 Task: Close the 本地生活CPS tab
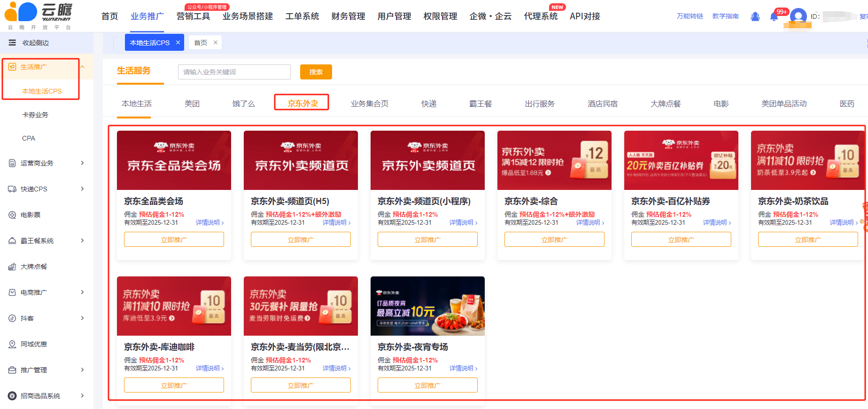coord(178,42)
